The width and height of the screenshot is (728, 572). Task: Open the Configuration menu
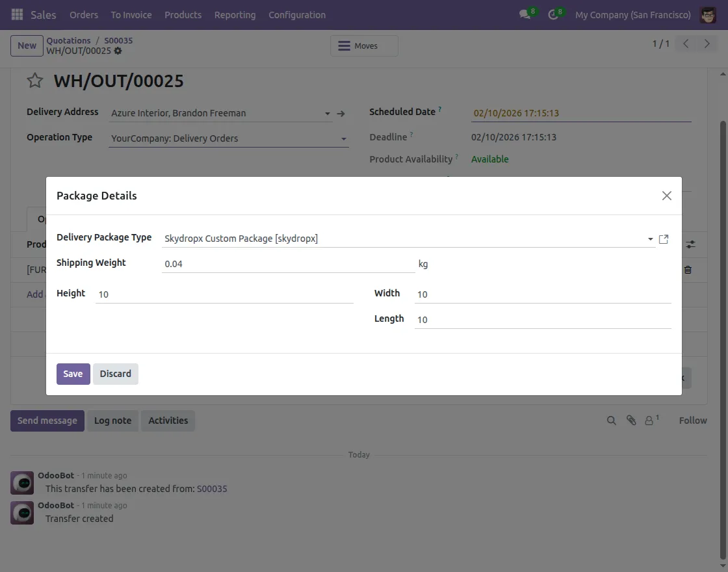(297, 14)
